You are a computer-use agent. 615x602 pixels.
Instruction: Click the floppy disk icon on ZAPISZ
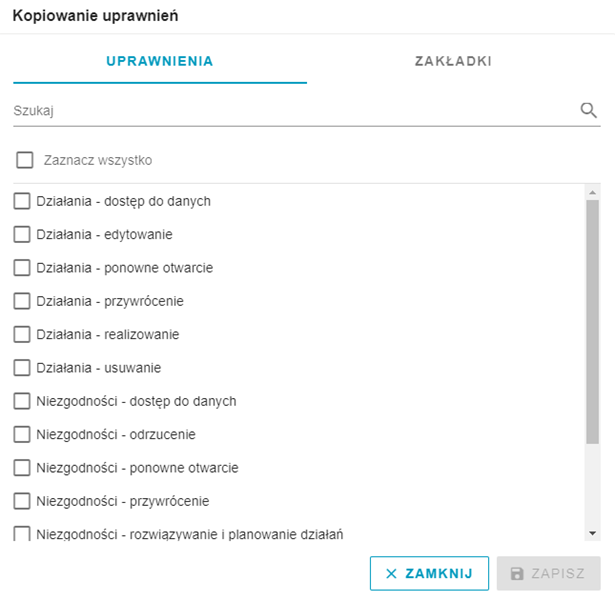(517, 573)
